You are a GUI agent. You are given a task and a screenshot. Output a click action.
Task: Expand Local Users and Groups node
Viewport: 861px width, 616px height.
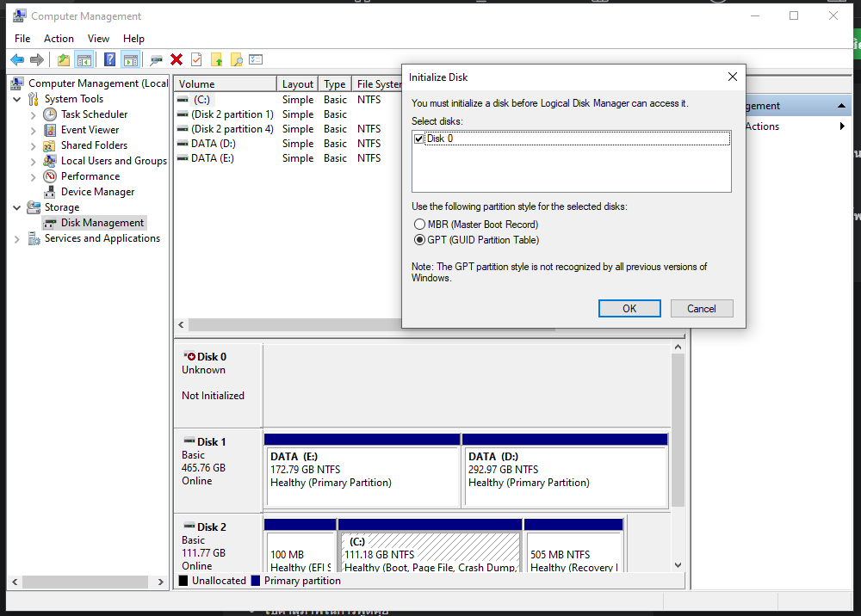[33, 161]
